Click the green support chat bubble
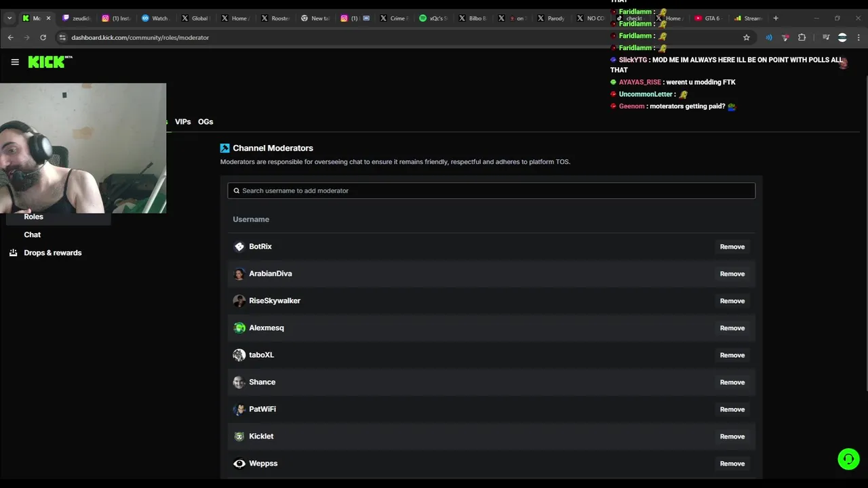This screenshot has width=868, height=488. (848, 459)
